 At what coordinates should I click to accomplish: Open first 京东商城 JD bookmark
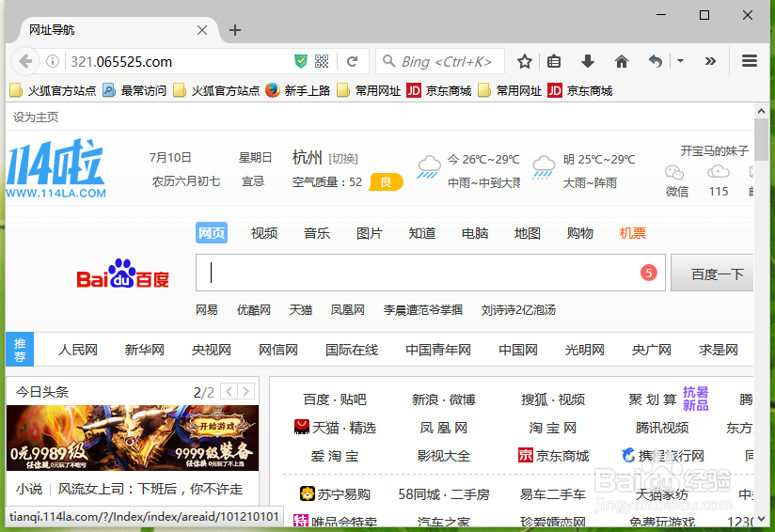439,90
